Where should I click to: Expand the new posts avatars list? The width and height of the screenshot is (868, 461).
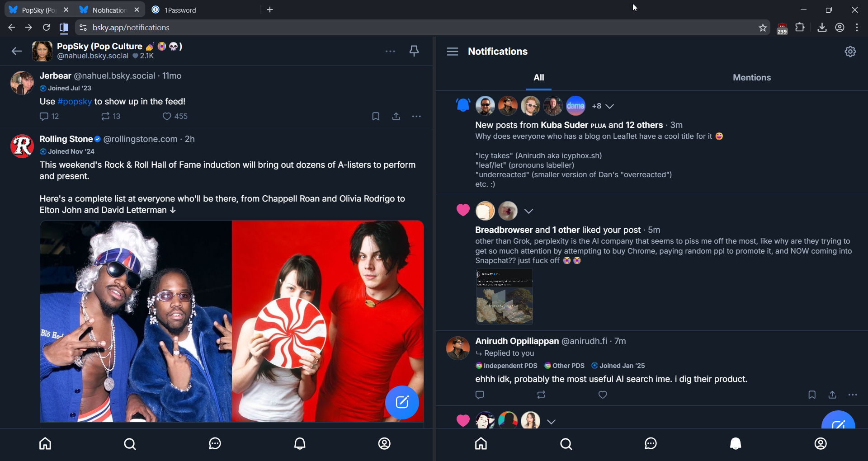point(609,106)
